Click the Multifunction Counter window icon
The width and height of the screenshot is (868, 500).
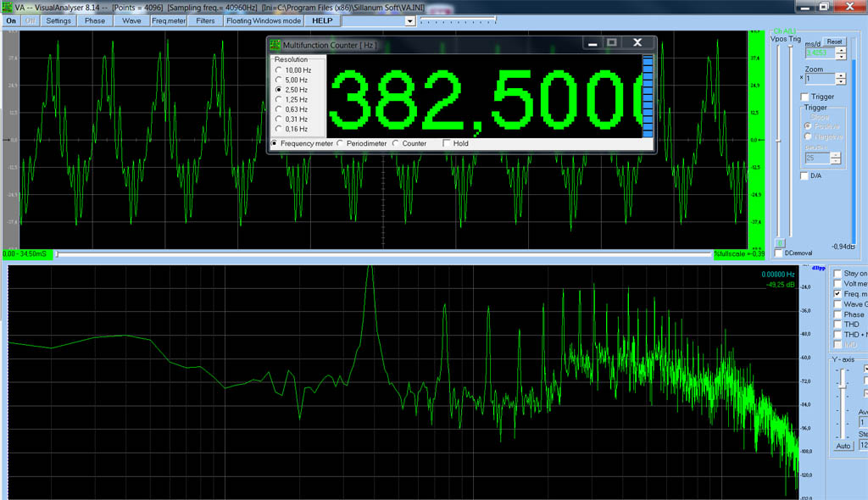(x=275, y=44)
